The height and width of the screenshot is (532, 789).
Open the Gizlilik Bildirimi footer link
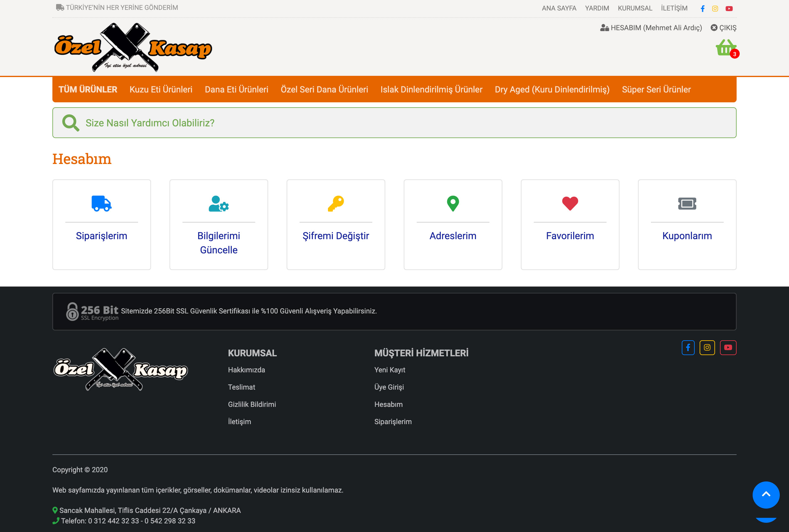pos(252,404)
